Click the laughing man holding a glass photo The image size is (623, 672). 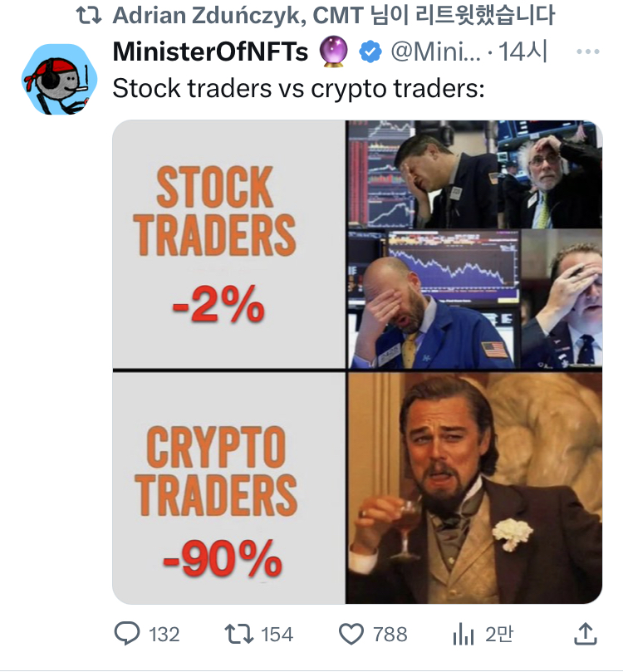pos(473,487)
